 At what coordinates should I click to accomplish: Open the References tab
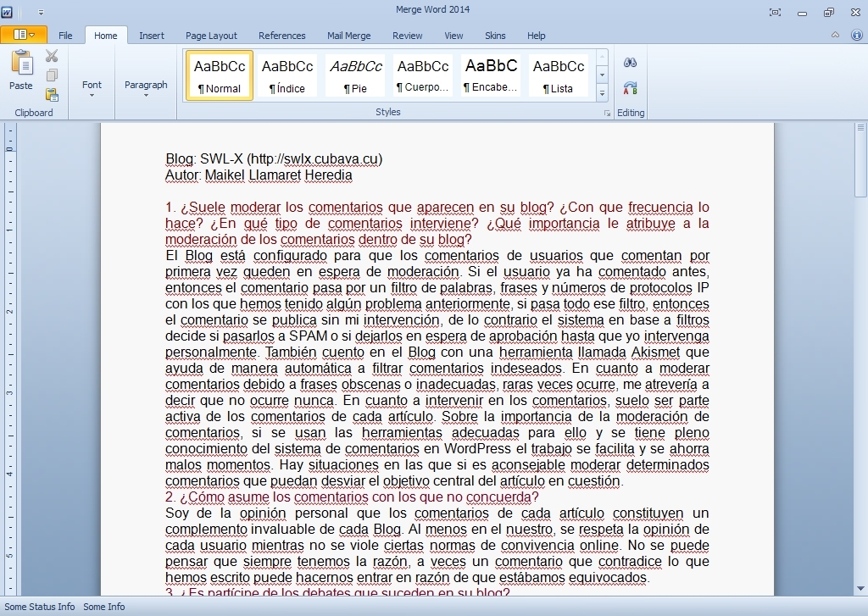281,36
